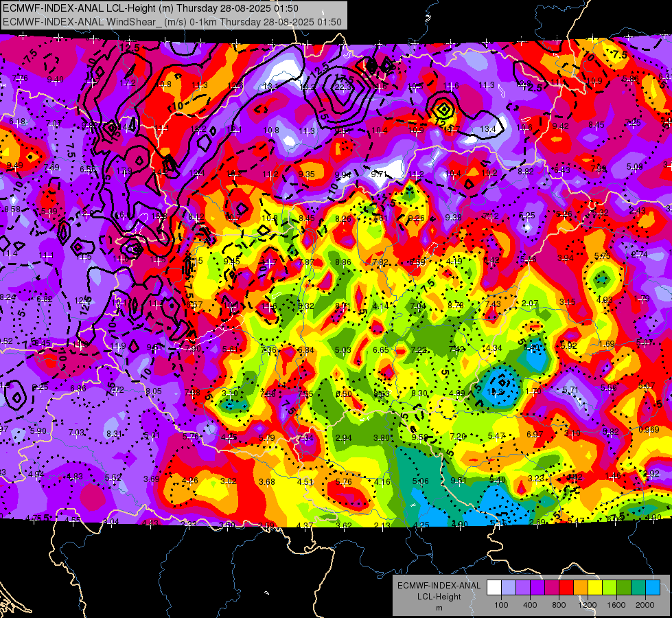
Task: Click the grid value 5.92
Action: 569,345
